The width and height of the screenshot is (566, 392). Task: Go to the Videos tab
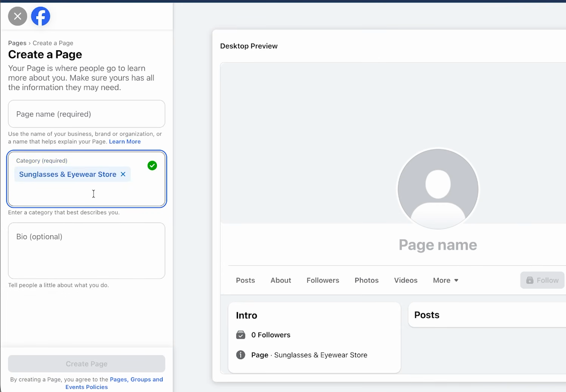pyautogui.click(x=406, y=280)
